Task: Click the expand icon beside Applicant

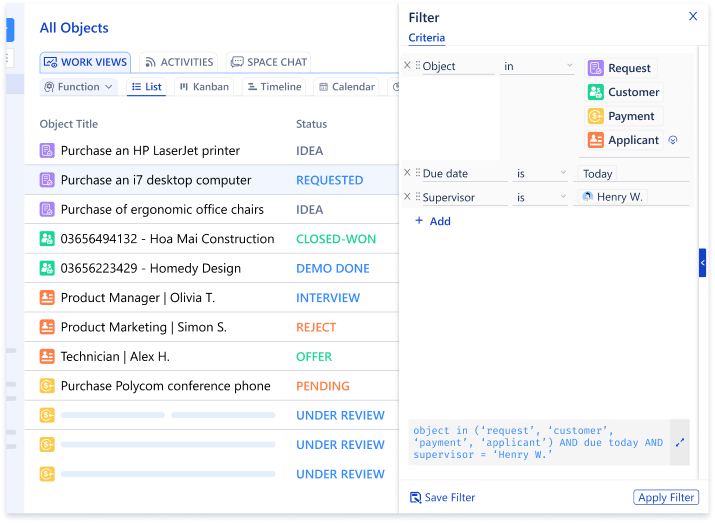Action: coord(673,141)
